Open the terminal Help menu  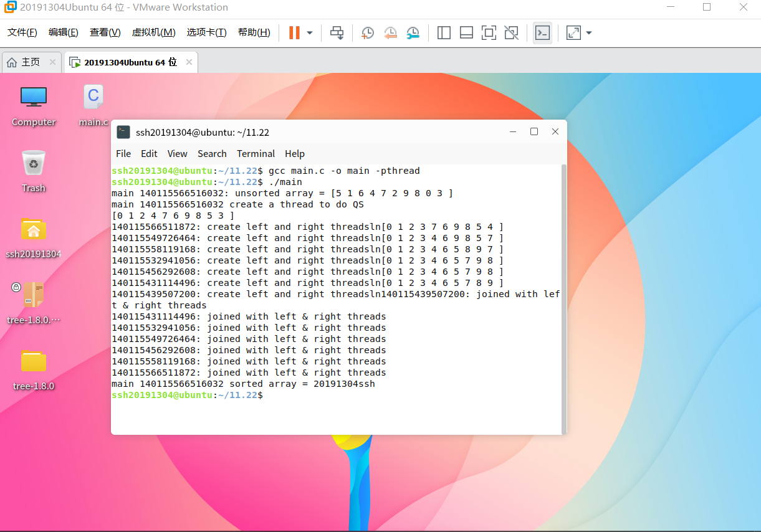[x=295, y=154]
